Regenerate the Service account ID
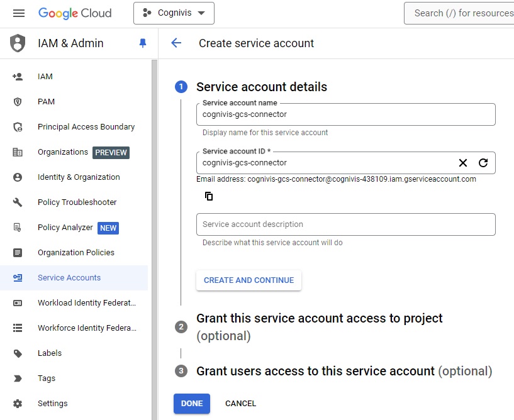This screenshot has width=514, height=420. [483, 163]
